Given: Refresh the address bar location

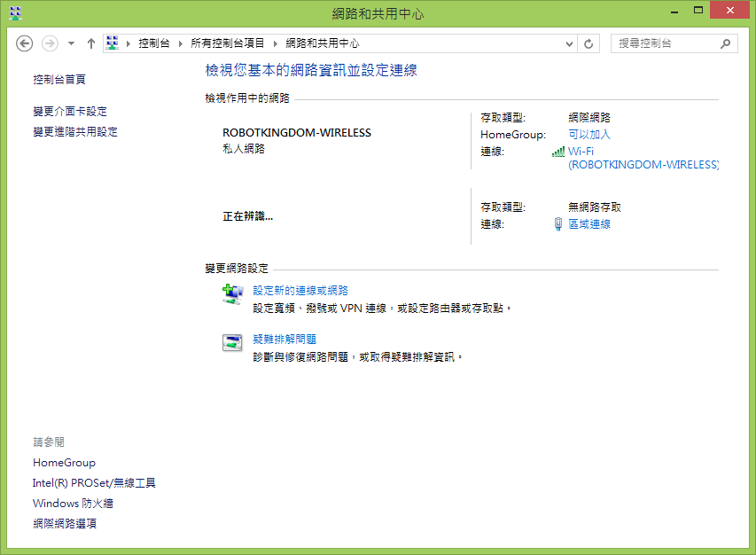Looking at the screenshot, I should click(588, 43).
